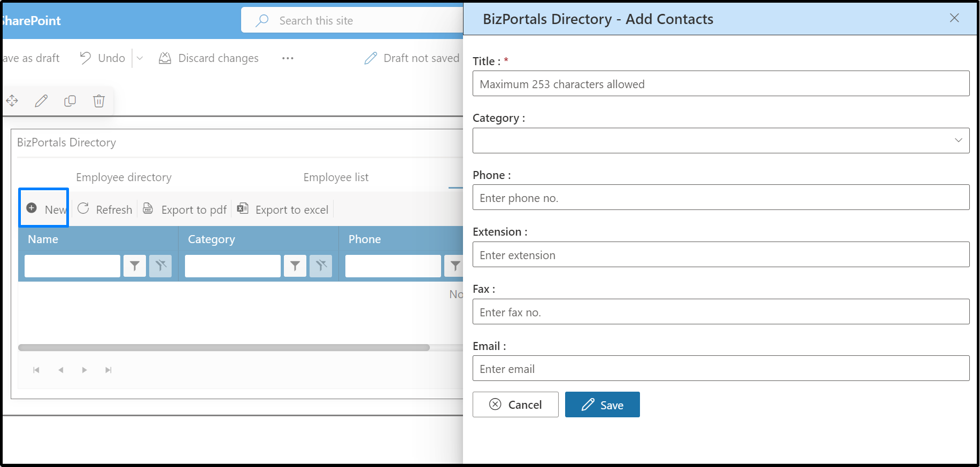Clear the Category column filter icon
The image size is (980, 467).
pyautogui.click(x=321, y=266)
